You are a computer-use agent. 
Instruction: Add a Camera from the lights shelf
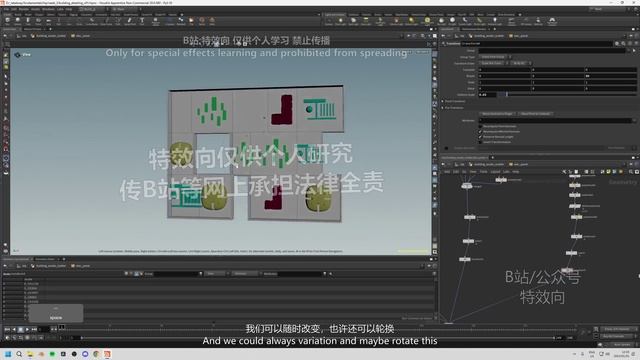pos(329,21)
